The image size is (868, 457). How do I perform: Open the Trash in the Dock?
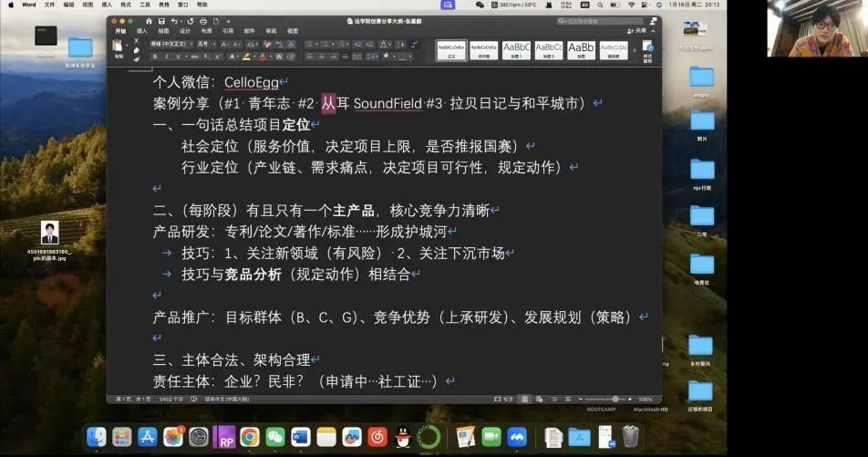point(630,437)
